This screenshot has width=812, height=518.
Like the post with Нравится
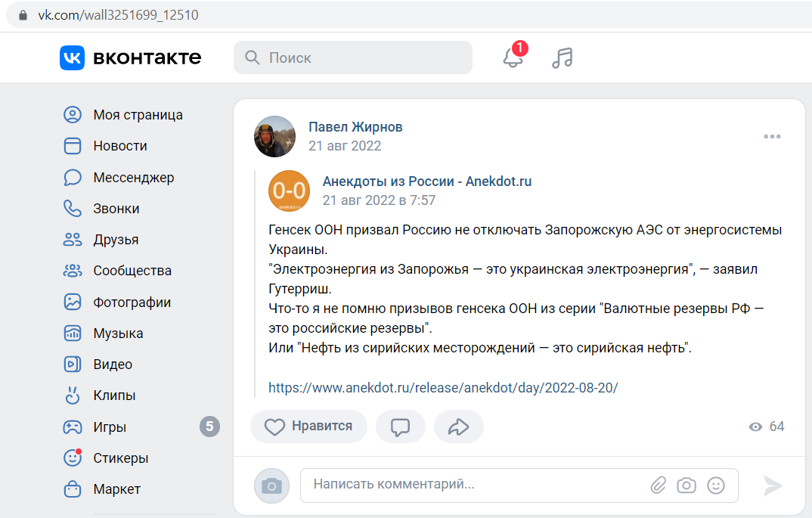(x=308, y=426)
